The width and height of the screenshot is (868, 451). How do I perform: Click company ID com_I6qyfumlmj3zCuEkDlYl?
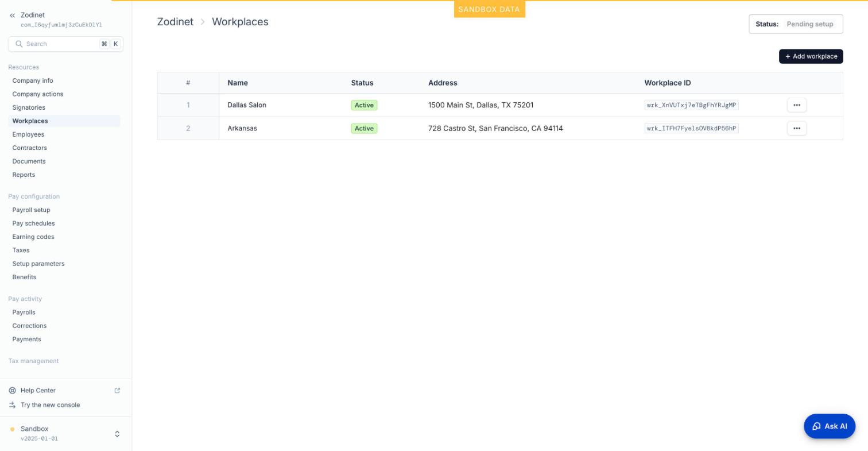(x=61, y=25)
